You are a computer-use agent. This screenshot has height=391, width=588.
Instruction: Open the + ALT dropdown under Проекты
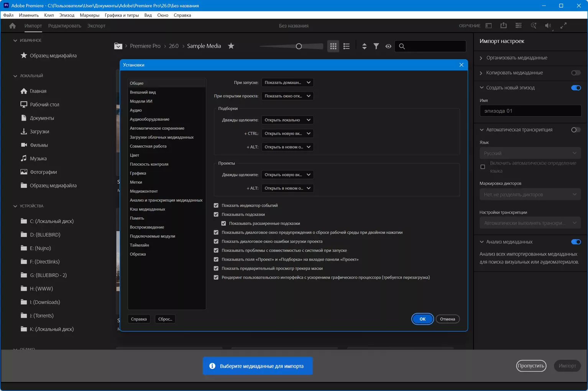coord(287,188)
